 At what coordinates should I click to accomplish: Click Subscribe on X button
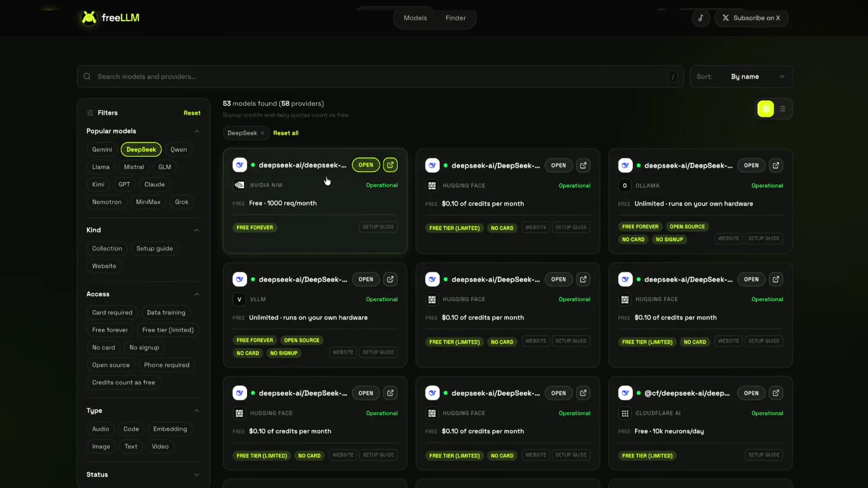751,18
